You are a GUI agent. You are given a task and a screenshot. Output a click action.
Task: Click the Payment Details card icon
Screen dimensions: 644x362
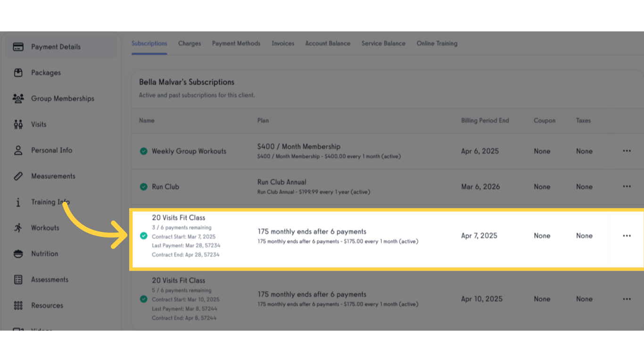pos(18,47)
